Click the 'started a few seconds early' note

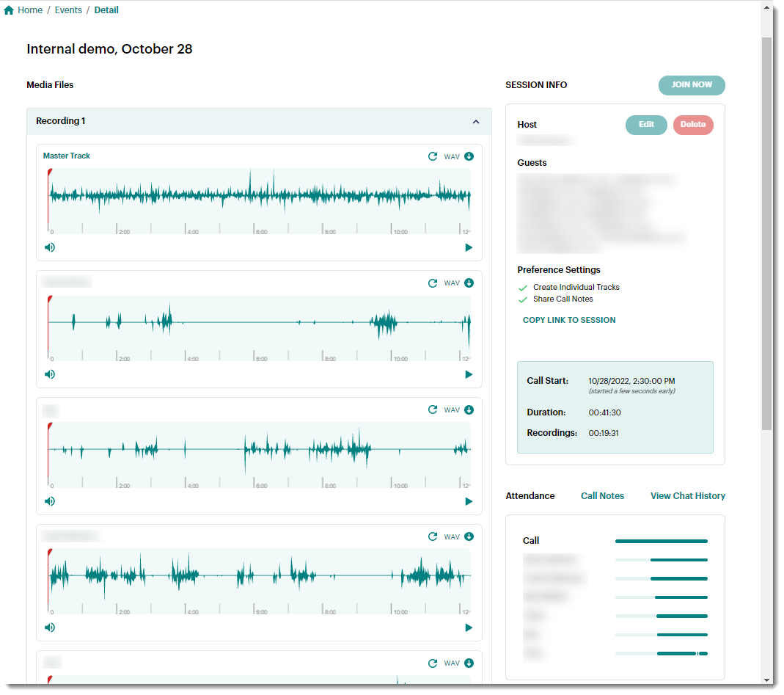pos(632,391)
